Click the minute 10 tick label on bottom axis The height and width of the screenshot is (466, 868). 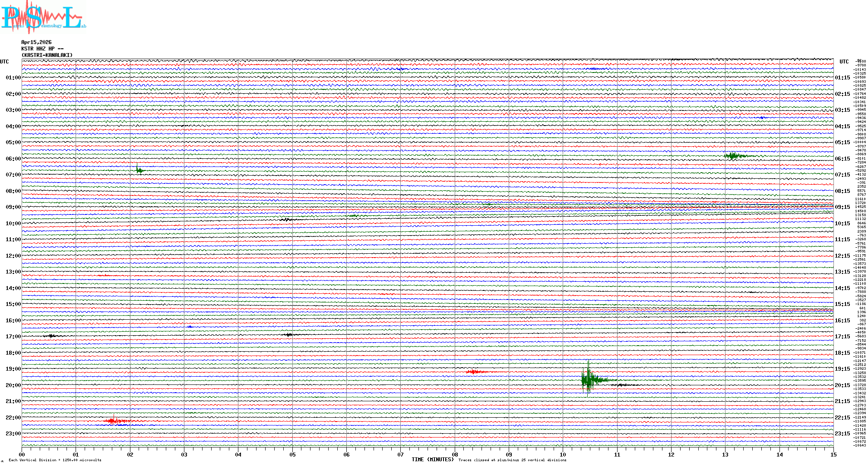[x=563, y=454]
